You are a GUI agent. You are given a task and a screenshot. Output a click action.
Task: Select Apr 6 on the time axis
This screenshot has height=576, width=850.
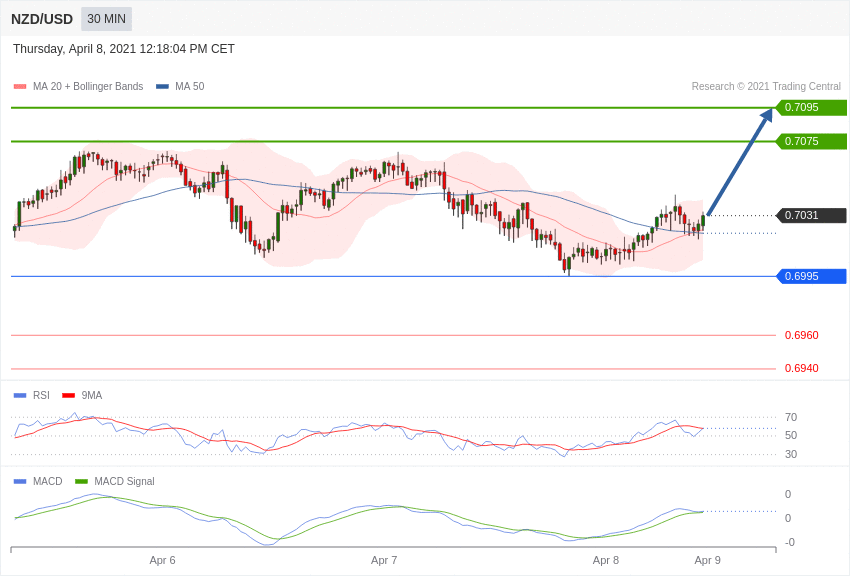[x=162, y=560]
